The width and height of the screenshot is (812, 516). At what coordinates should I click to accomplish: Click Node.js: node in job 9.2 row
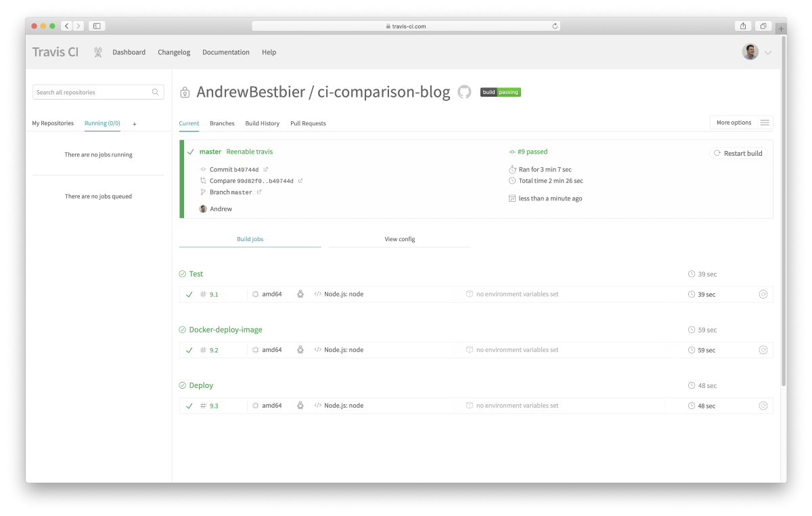[x=344, y=350]
